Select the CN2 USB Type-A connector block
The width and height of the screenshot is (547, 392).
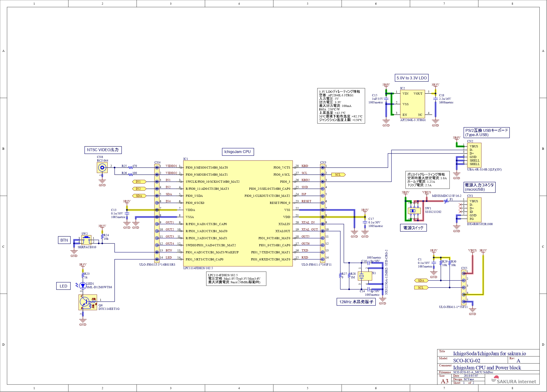[474, 155]
